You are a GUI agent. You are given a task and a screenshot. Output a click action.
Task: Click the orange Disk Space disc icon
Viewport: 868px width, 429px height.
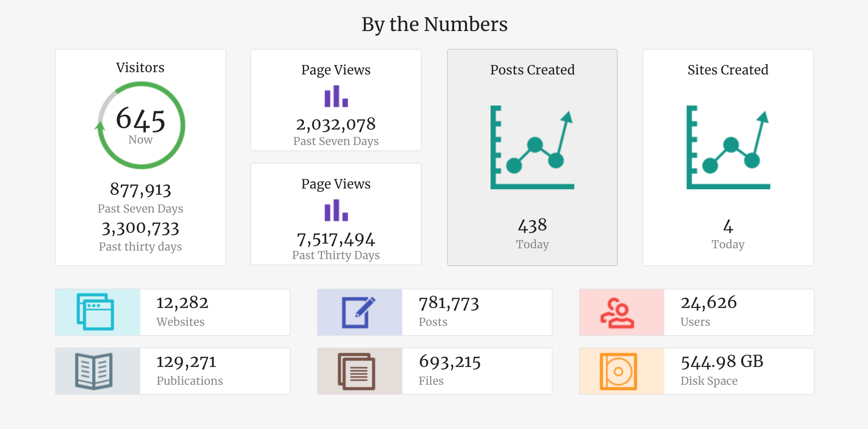tap(619, 371)
